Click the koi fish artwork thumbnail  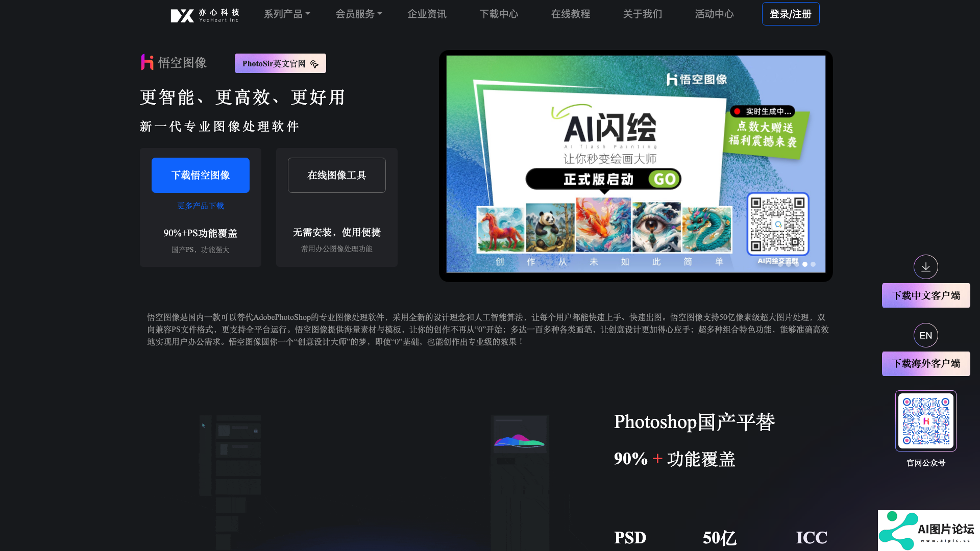click(x=603, y=225)
